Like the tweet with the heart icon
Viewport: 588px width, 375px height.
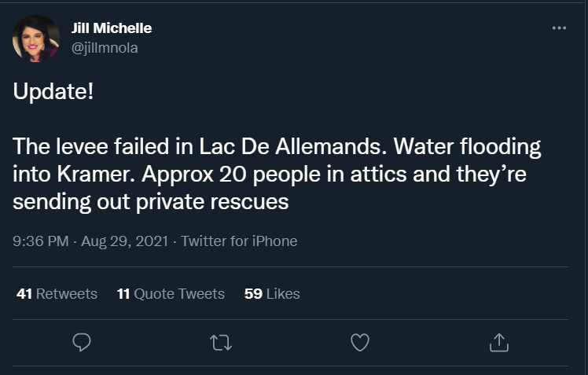[x=360, y=343]
